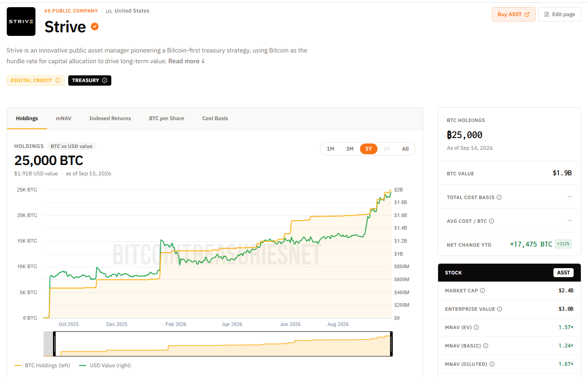588x378 pixels.
Task: Click the +232% change badge
Action: pos(563,244)
